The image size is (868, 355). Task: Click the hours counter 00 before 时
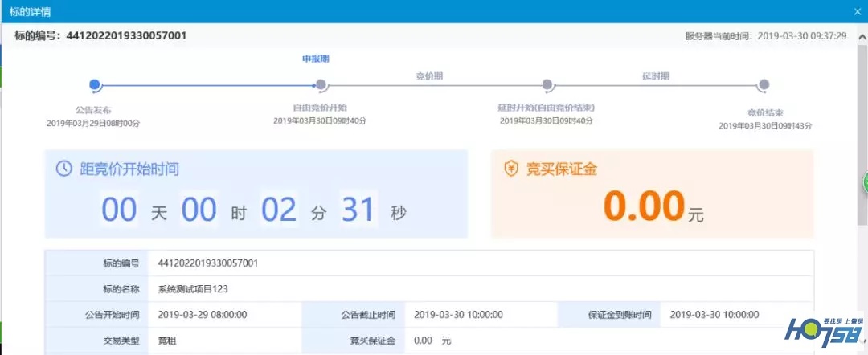click(199, 209)
